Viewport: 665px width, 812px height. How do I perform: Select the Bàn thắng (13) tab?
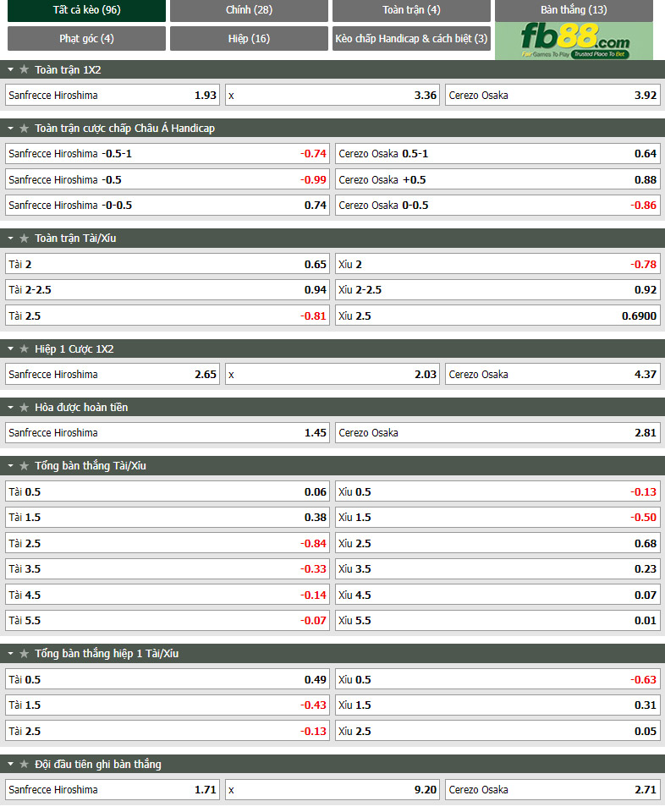point(574,10)
